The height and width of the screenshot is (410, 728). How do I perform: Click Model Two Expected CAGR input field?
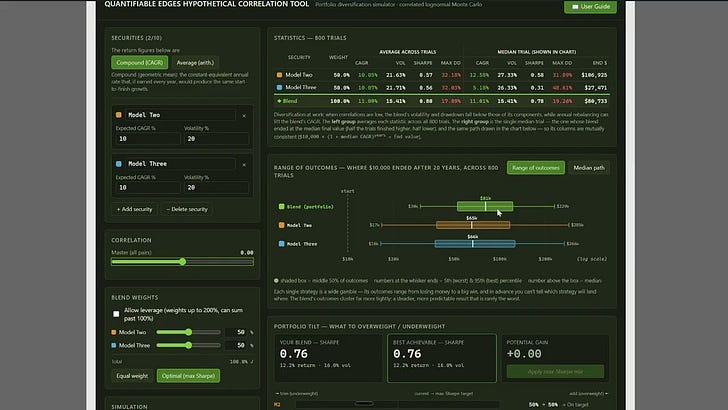pyautogui.click(x=148, y=138)
